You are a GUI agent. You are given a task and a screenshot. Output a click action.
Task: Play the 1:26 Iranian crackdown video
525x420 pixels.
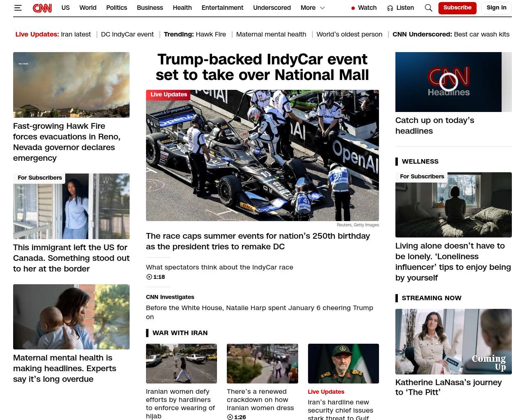coord(236,417)
